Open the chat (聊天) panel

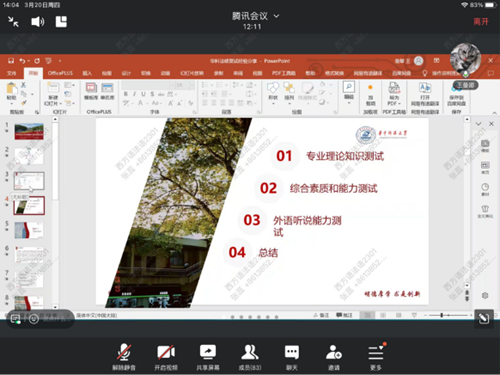pyautogui.click(x=292, y=357)
